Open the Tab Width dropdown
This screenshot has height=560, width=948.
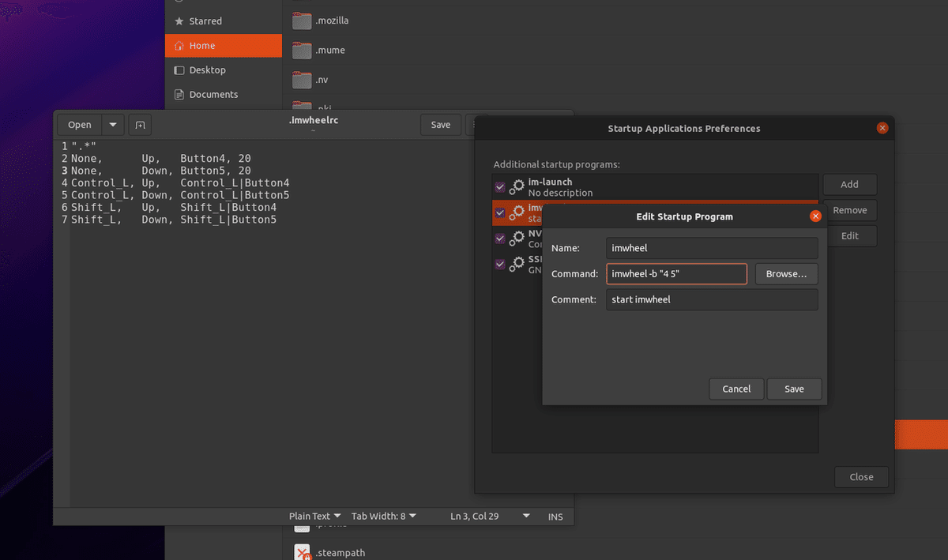tap(383, 515)
